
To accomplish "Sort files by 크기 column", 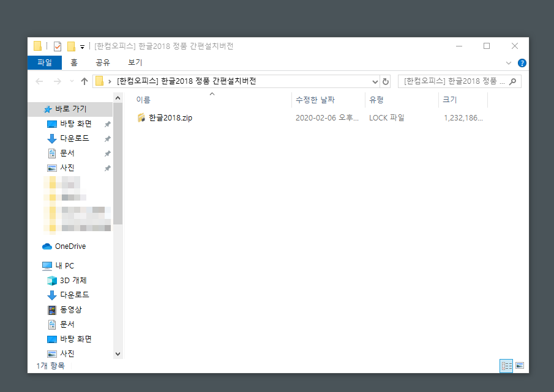I will tap(450, 100).
